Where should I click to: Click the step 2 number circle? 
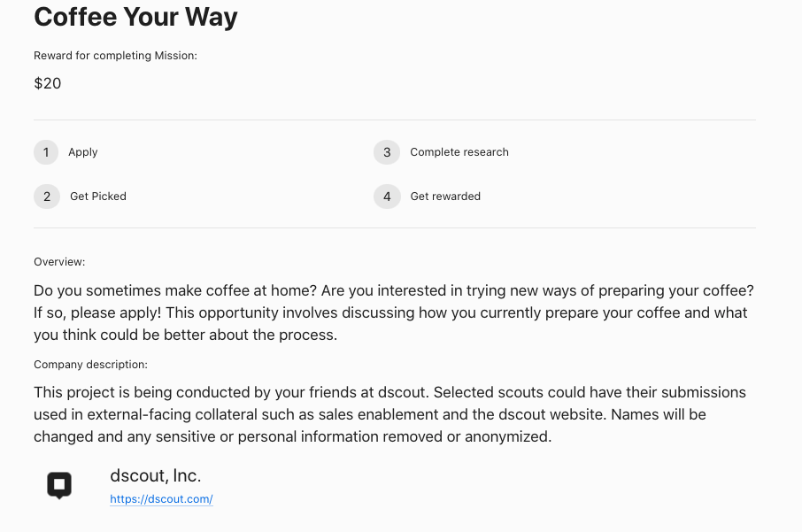47,197
